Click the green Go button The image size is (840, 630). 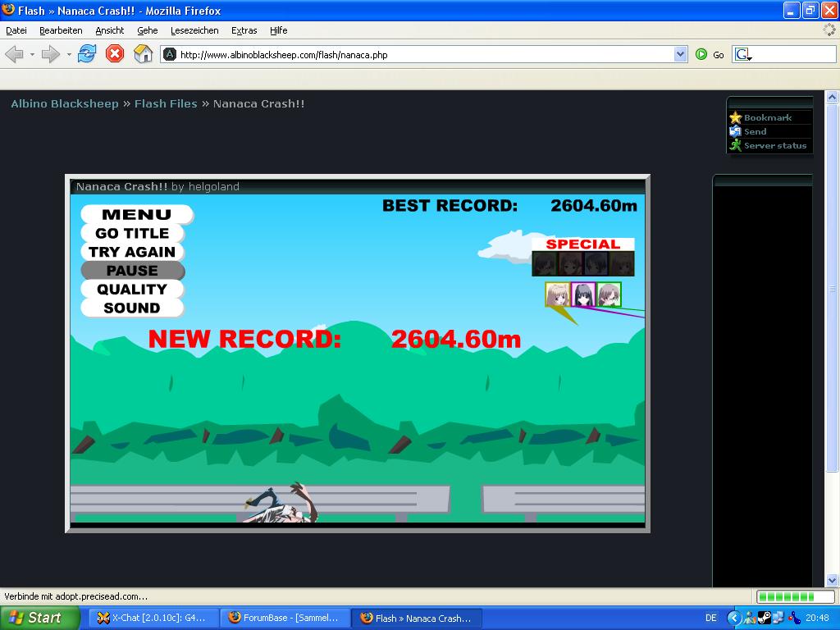(x=710, y=55)
